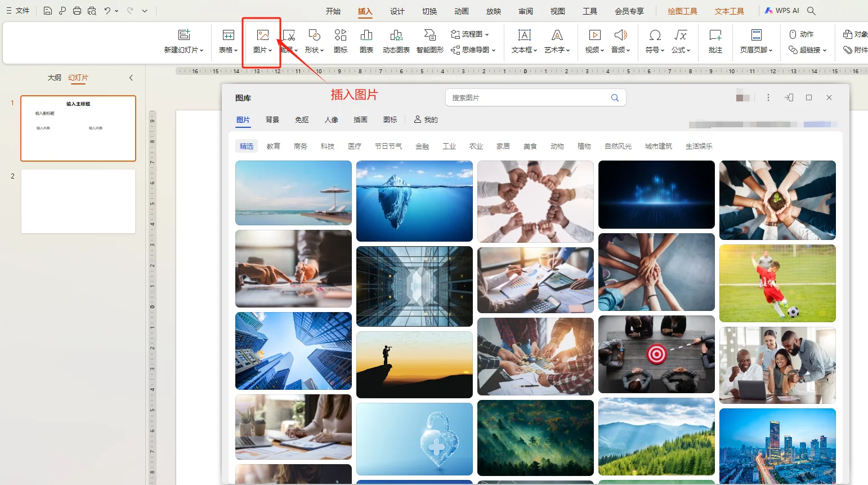Undo the last action
This screenshot has width=868, height=485.
pyautogui.click(x=107, y=11)
